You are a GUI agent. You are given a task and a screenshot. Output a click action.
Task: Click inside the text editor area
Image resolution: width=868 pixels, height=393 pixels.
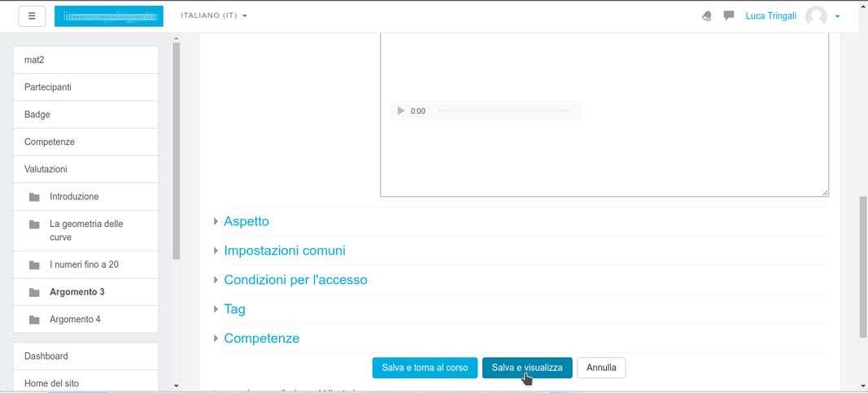(604, 115)
